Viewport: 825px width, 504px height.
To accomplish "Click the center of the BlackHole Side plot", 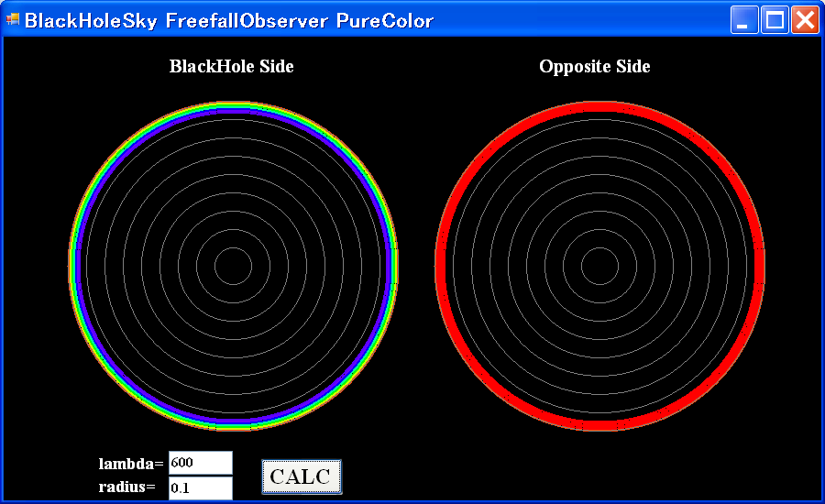I will [x=233, y=266].
